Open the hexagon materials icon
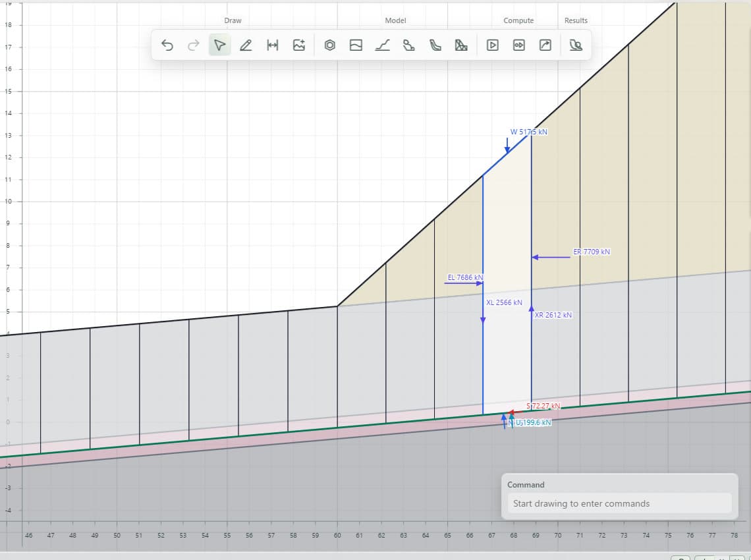This screenshot has height=560, width=751. pyautogui.click(x=329, y=45)
